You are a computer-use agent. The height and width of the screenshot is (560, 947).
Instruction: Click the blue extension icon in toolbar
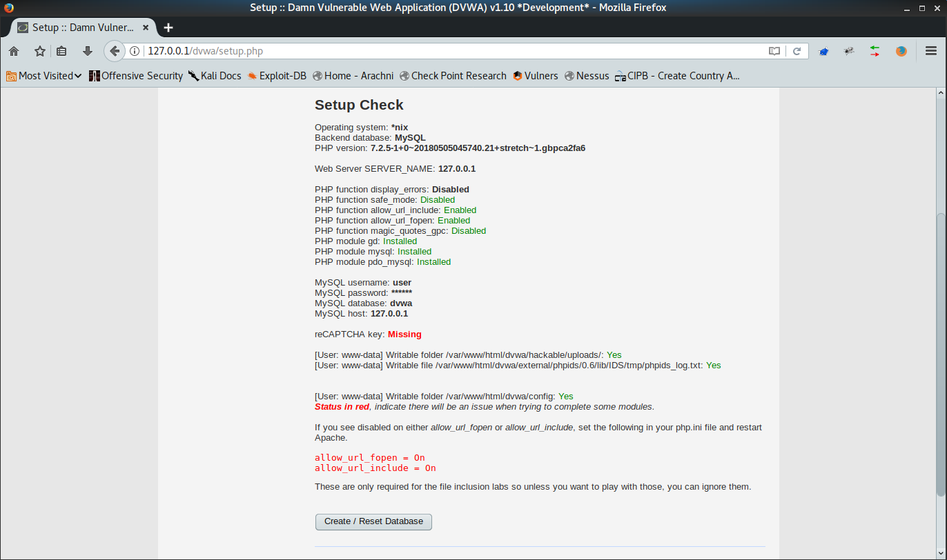823,51
